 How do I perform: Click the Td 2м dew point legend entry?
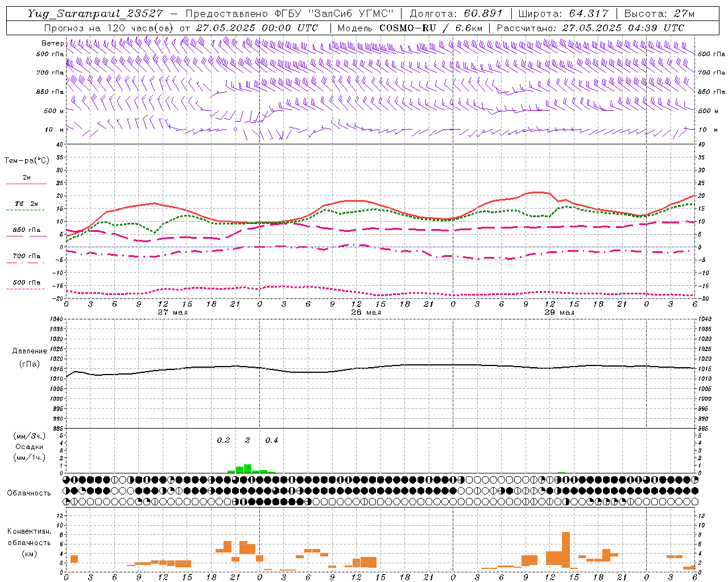[26, 203]
